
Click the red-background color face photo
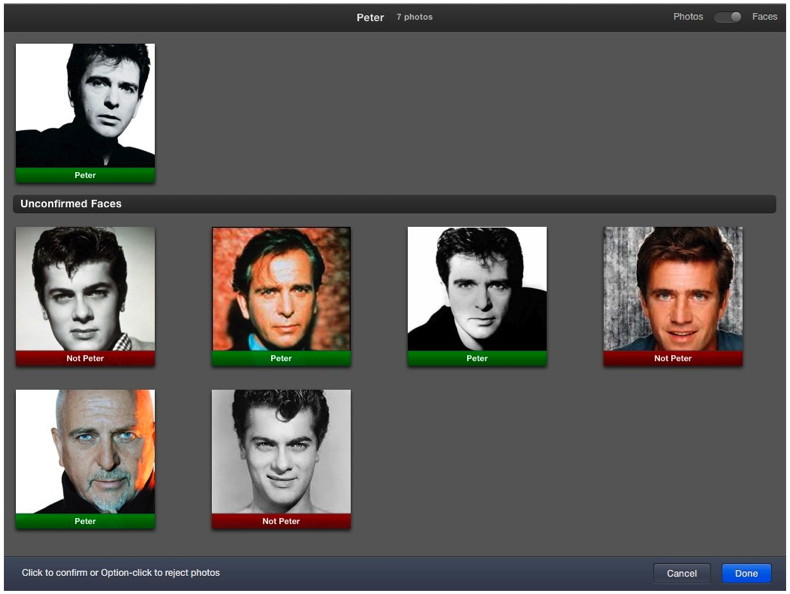(281, 289)
